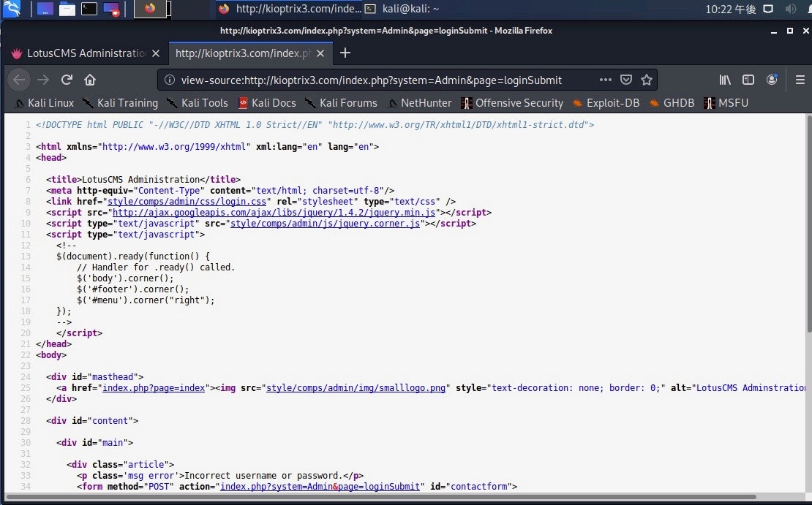Open the Kali Docs bookmark
This screenshot has height=505, width=812.
pos(267,103)
